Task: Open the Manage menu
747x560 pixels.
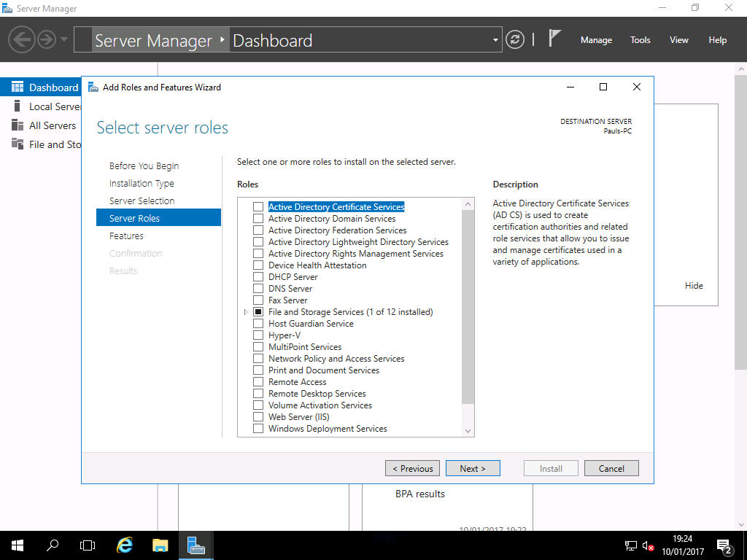Action: 596,40
